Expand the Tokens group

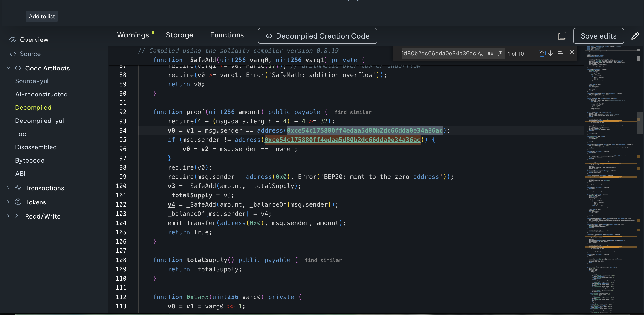(x=8, y=202)
